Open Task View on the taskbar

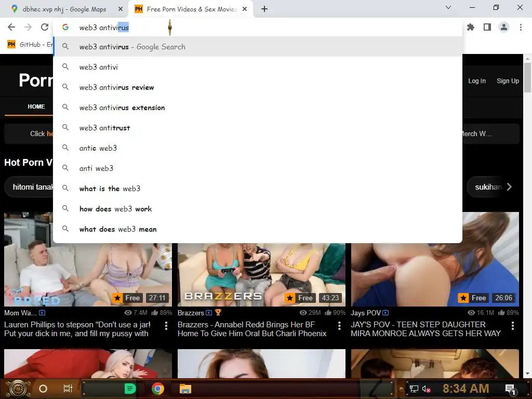coord(68,389)
